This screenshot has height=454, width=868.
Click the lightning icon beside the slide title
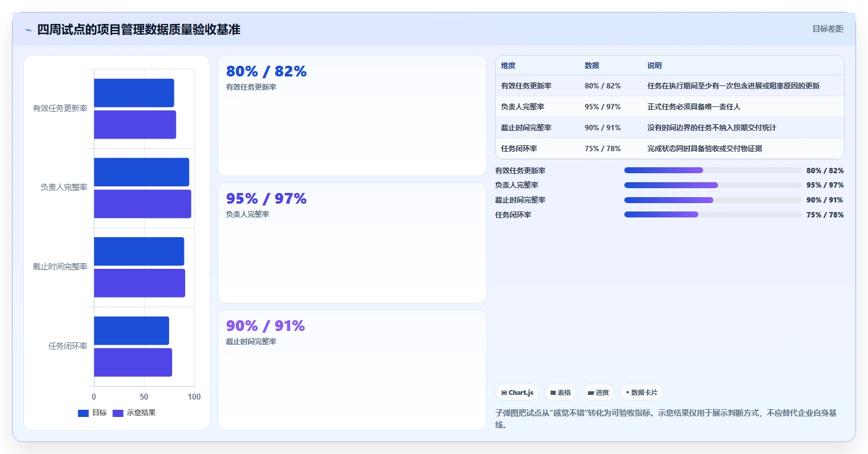click(28, 30)
